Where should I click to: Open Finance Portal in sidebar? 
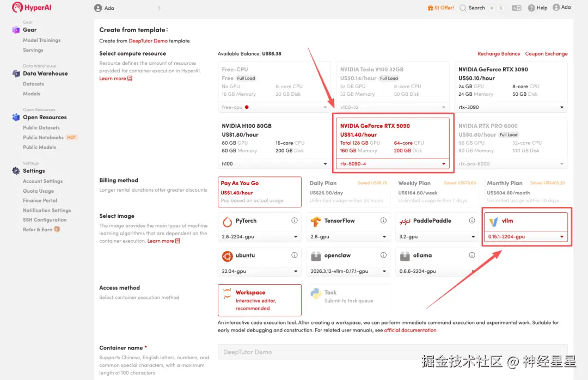pyautogui.click(x=40, y=201)
